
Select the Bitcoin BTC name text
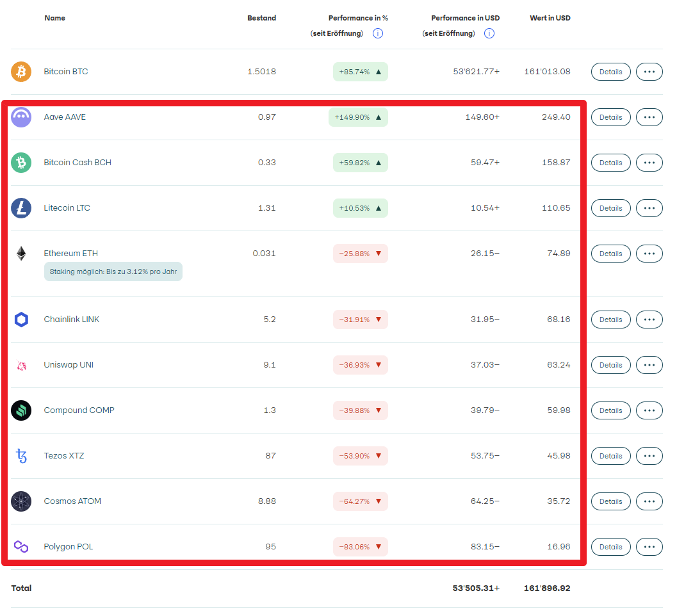point(66,72)
